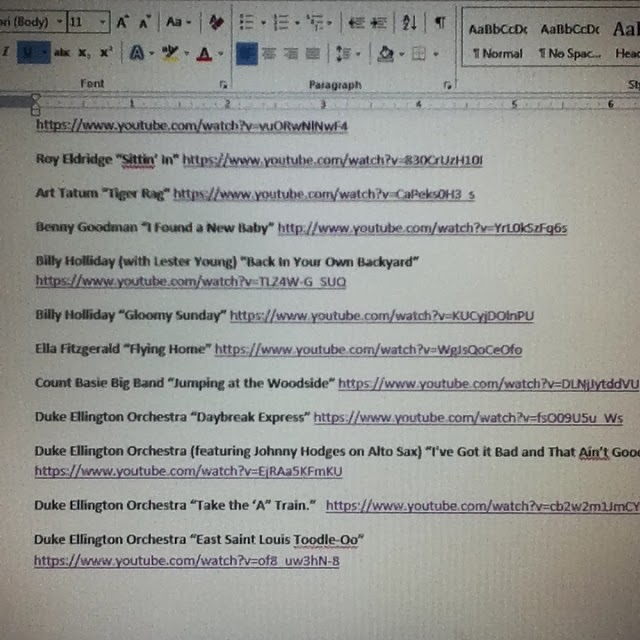Open the "Daybreak Express" YouTube link
The width and height of the screenshot is (640, 640).
(x=468, y=418)
